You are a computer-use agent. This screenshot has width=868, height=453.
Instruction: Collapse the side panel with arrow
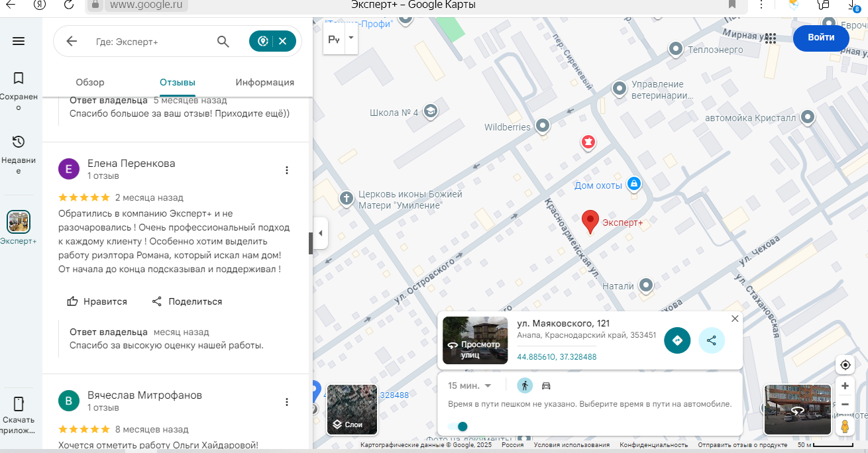(321, 233)
